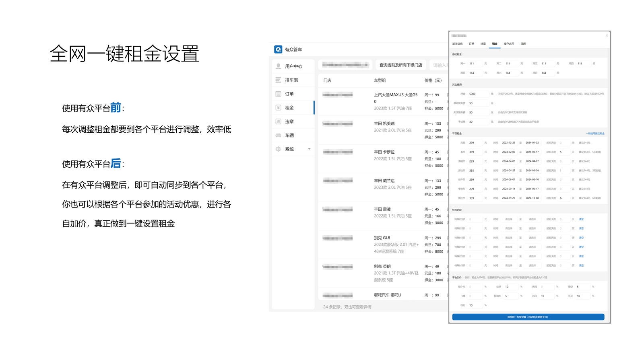
Task: Open the 用户中心 sidebar icon
Action: (278, 66)
